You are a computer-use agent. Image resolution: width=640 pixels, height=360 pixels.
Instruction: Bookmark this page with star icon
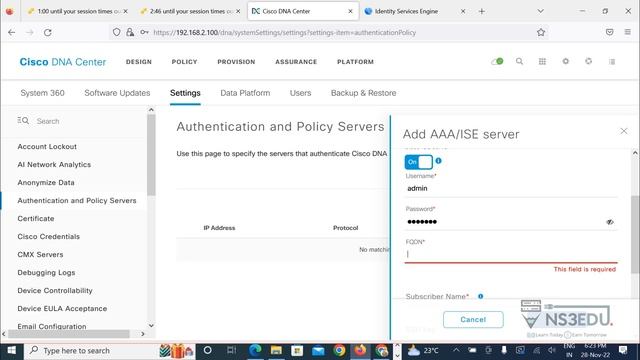[x=541, y=32]
